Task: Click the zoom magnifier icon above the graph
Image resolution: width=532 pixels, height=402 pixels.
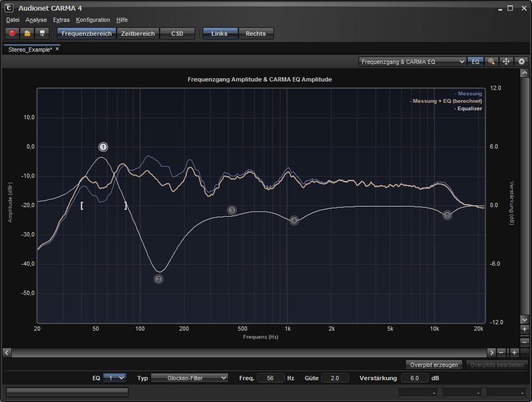Action: click(491, 61)
